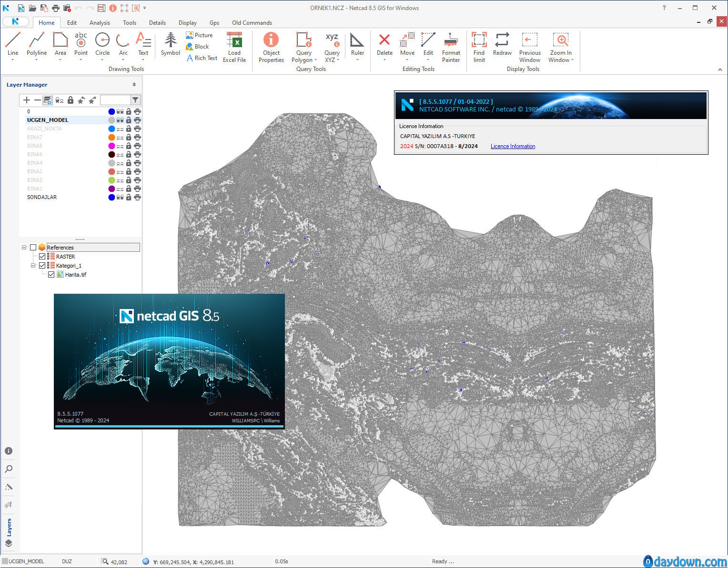The width and height of the screenshot is (728, 568).
Task: Open the Query XYZ dropdown arrow
Action: pyautogui.click(x=338, y=60)
